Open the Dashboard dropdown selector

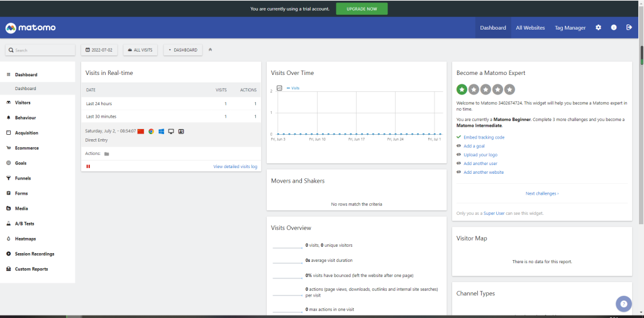[183, 50]
